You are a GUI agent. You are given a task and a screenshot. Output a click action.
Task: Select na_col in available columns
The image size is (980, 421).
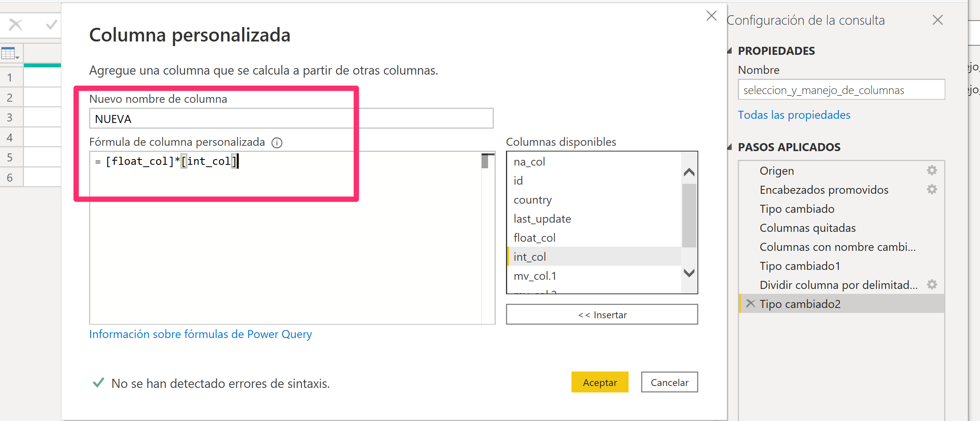pos(594,162)
